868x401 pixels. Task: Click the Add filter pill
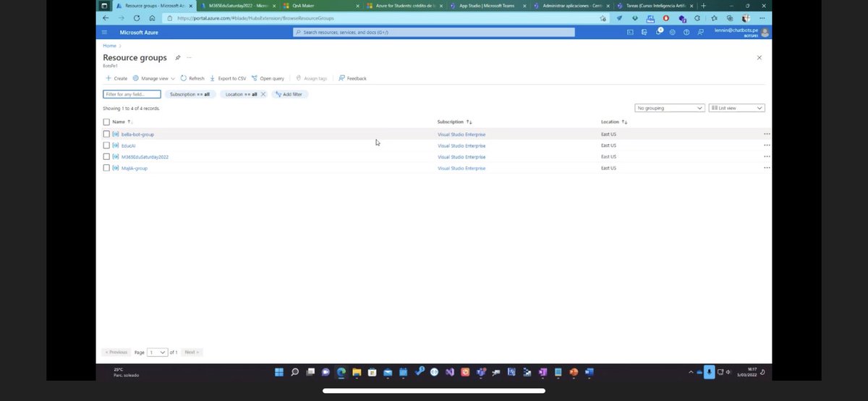(x=289, y=94)
